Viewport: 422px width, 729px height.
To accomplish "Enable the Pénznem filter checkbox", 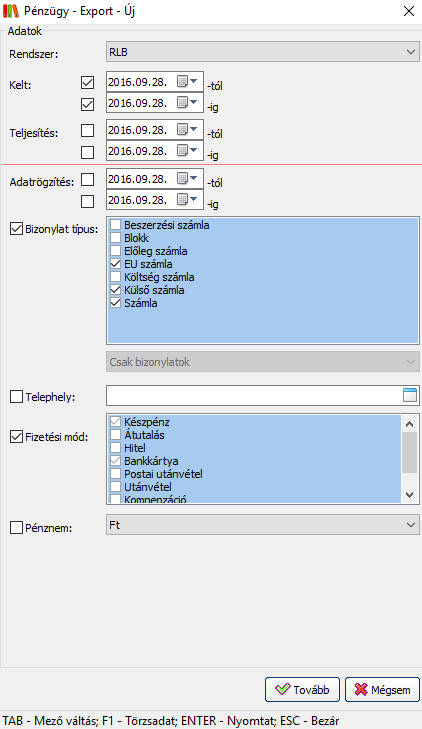I will [x=16, y=528].
